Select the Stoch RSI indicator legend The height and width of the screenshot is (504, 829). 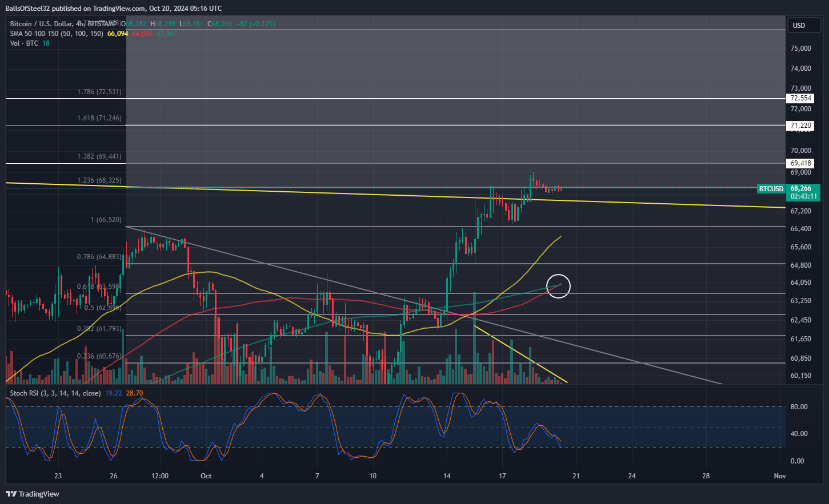pyautogui.click(x=55, y=393)
